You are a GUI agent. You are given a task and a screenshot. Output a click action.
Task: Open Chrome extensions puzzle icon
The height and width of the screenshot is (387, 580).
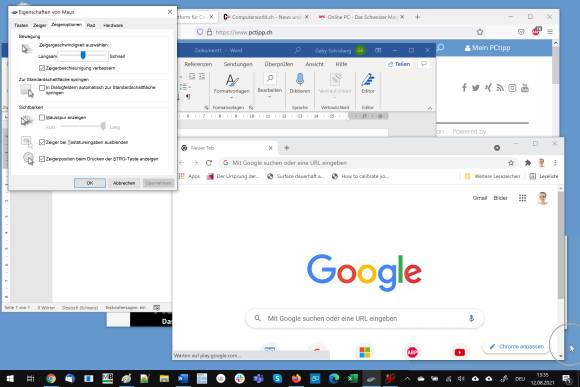(527, 163)
